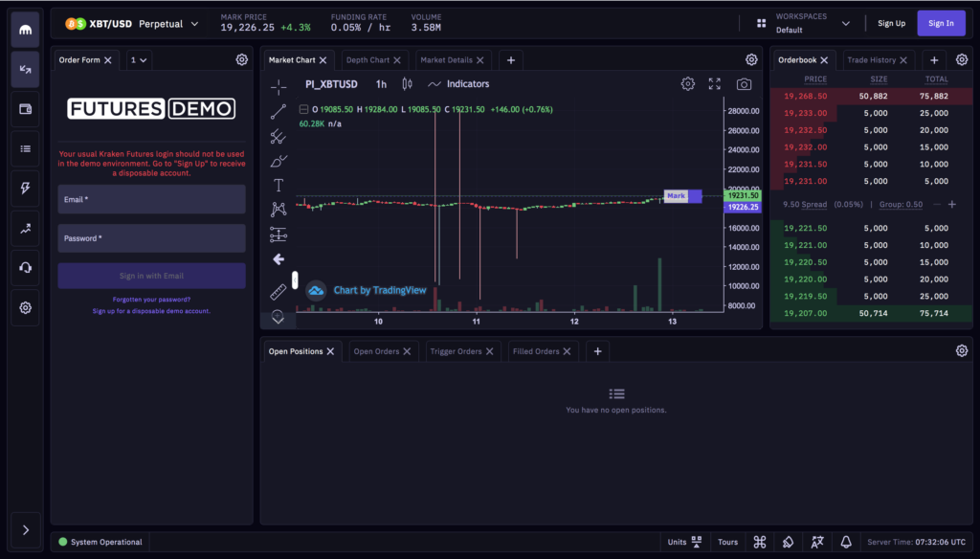Select the prediction and measurement tool

pos(278,235)
